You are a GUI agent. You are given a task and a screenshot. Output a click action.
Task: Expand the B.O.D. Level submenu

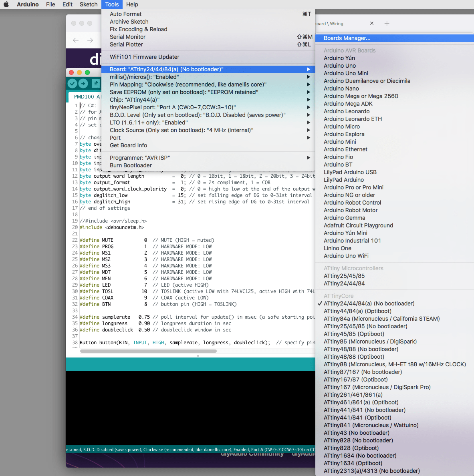tap(208, 115)
